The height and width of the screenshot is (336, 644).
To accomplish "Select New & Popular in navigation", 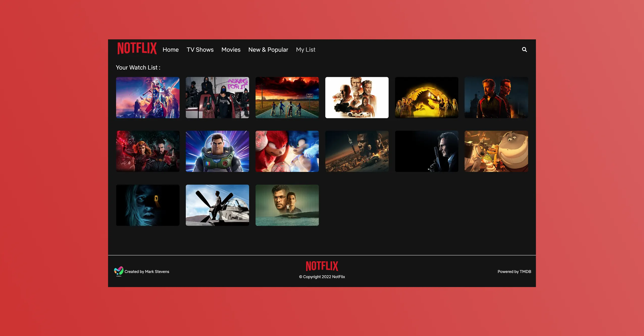I will pyautogui.click(x=268, y=50).
